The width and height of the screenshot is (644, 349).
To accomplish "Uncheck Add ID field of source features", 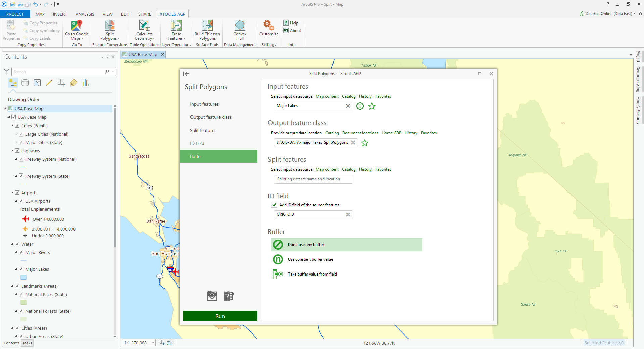I will coord(274,205).
